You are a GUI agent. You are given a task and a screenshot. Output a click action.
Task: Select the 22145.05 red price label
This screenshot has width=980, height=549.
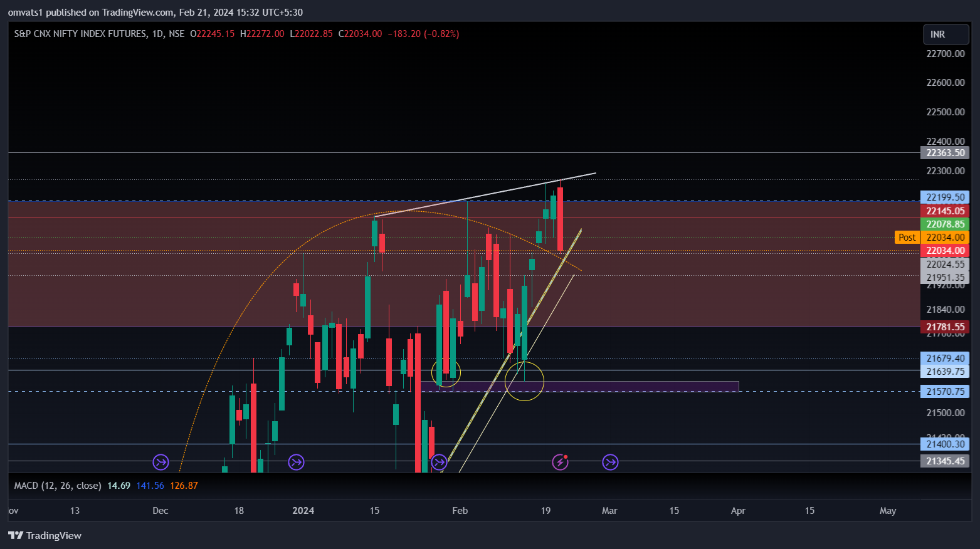[x=945, y=211]
